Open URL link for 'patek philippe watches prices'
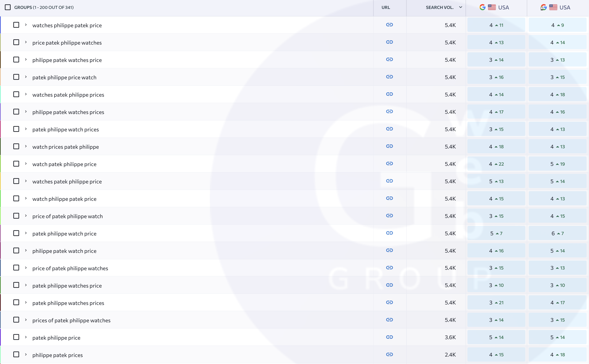Image resolution: width=589 pixels, height=364 pixels. coord(389,303)
